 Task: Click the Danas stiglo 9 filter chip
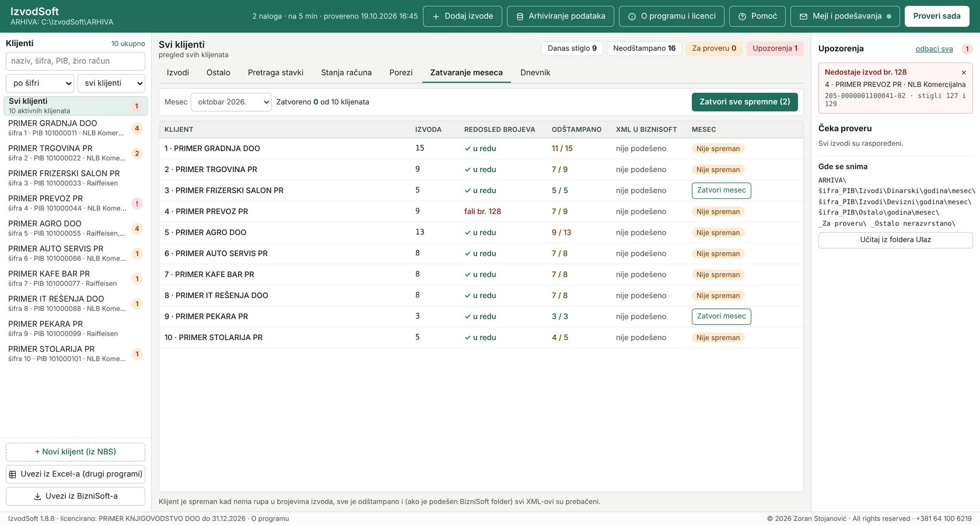coord(572,48)
